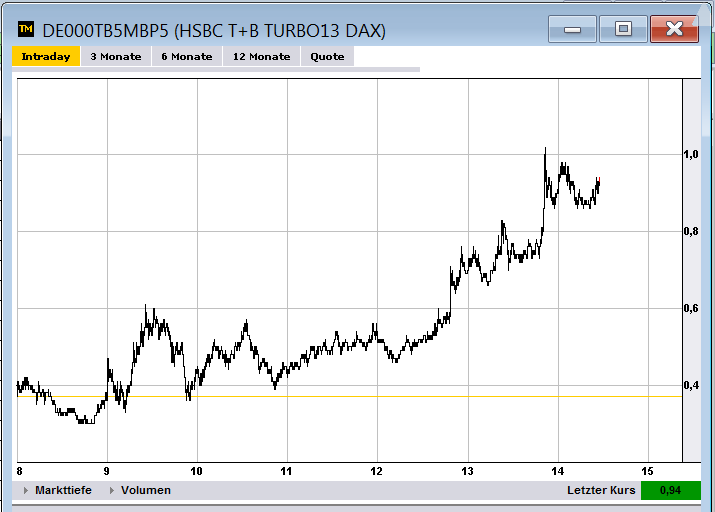Select the 6 Monate tab
This screenshot has height=512, width=715.
[x=187, y=57]
